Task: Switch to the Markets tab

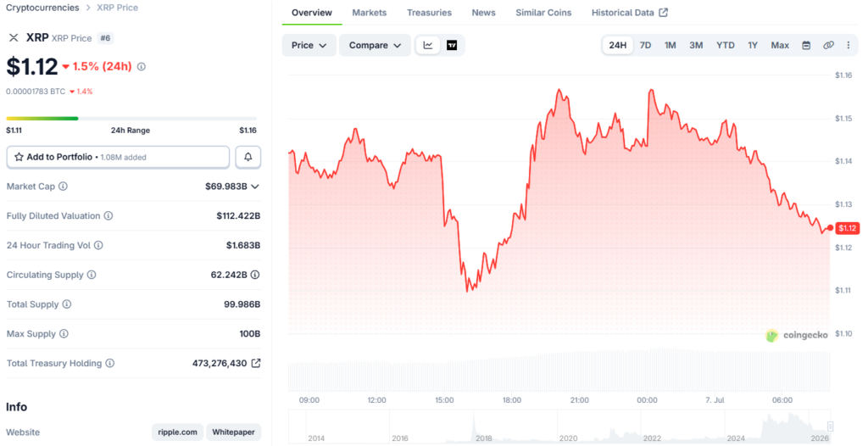Action: (x=370, y=13)
